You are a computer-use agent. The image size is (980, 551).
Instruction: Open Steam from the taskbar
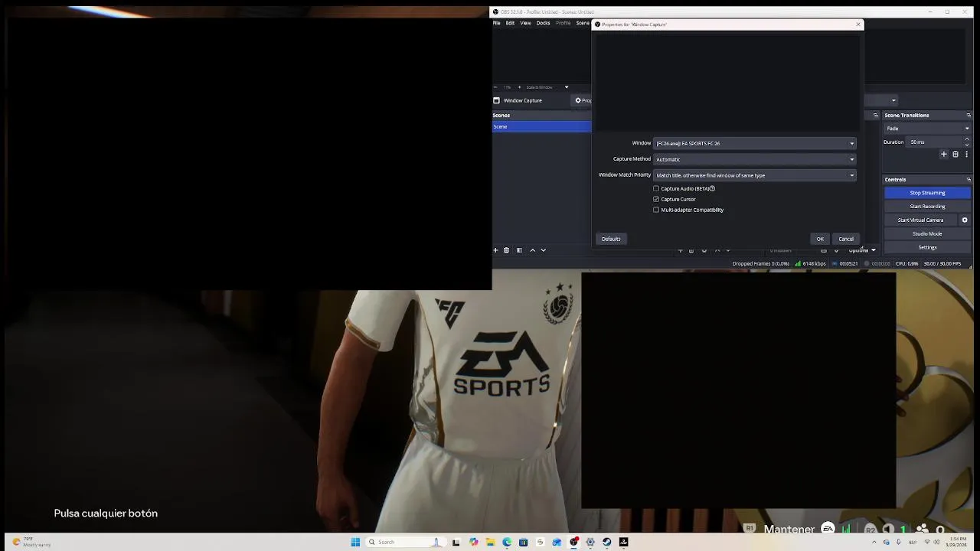coord(607,542)
